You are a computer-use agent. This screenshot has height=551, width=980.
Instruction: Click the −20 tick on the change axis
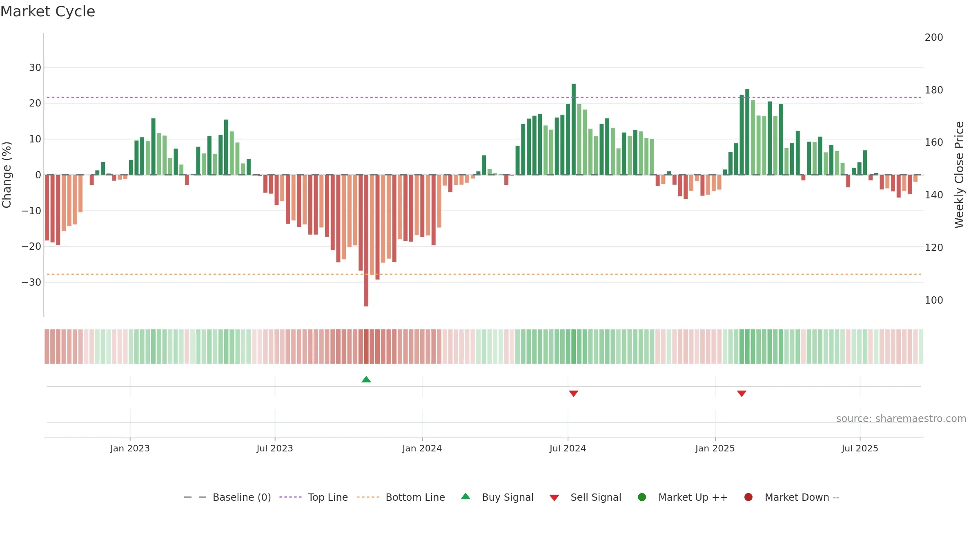coord(31,247)
